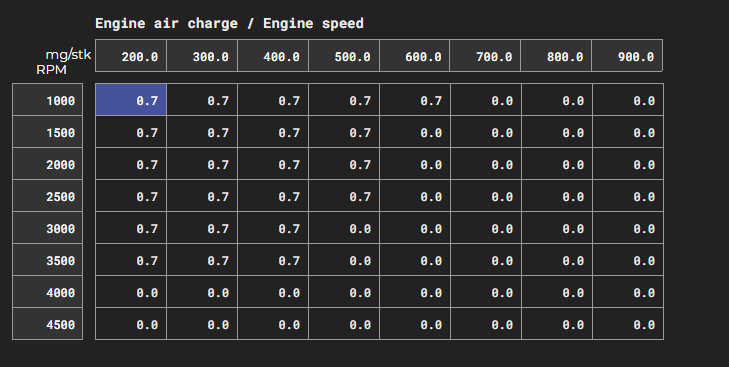Select the 1000 RPM row header
729x367 pixels.
coord(47,100)
